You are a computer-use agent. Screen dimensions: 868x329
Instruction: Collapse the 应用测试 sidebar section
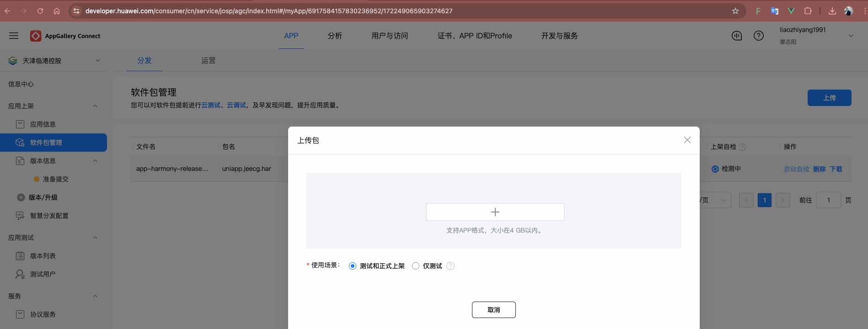(95, 238)
